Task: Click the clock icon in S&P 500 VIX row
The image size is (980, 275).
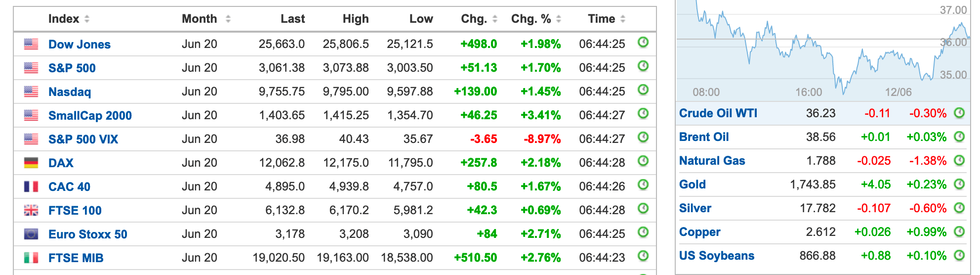Action: coord(643,137)
